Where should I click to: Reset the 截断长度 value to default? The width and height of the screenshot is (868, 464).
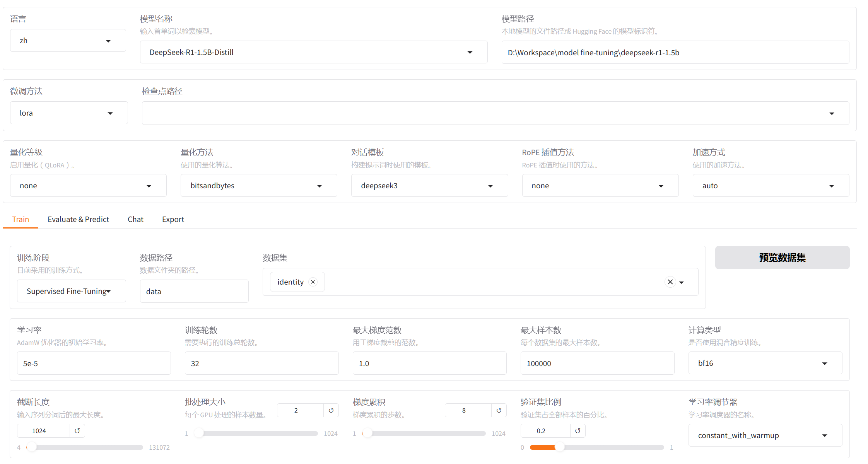pos(77,431)
